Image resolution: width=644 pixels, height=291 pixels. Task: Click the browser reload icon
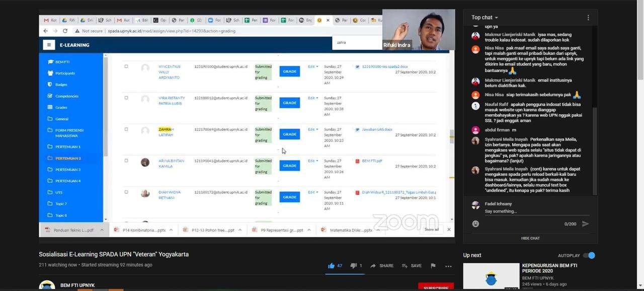(x=65, y=31)
